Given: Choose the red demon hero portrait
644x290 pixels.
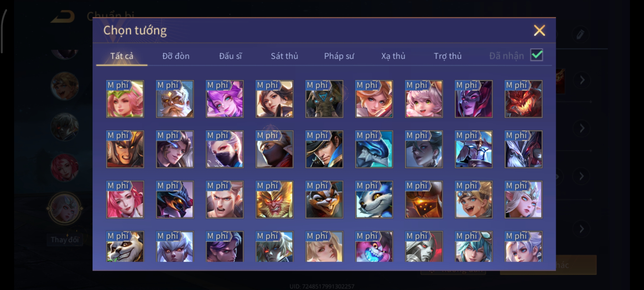Looking at the screenshot, I should pos(523,99).
